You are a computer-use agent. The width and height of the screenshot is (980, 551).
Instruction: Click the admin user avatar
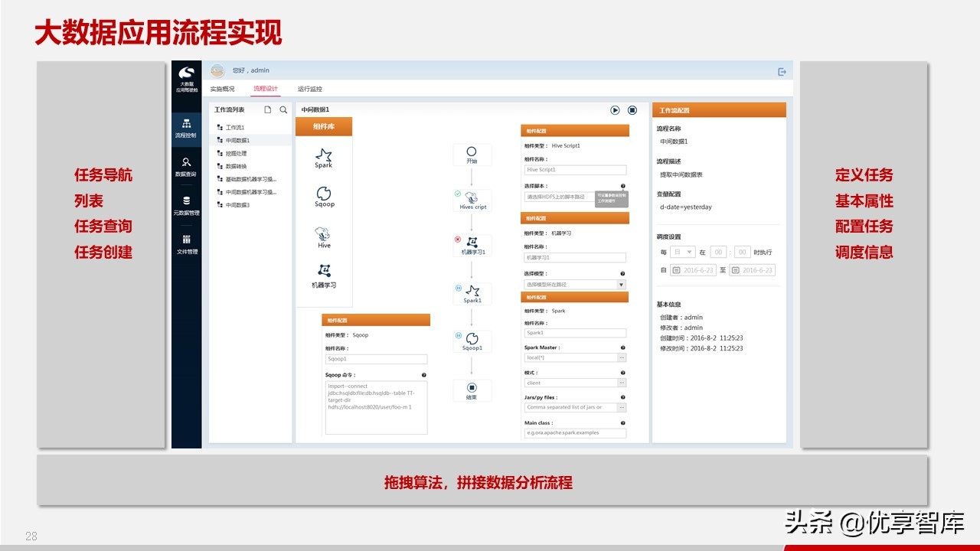pyautogui.click(x=217, y=70)
